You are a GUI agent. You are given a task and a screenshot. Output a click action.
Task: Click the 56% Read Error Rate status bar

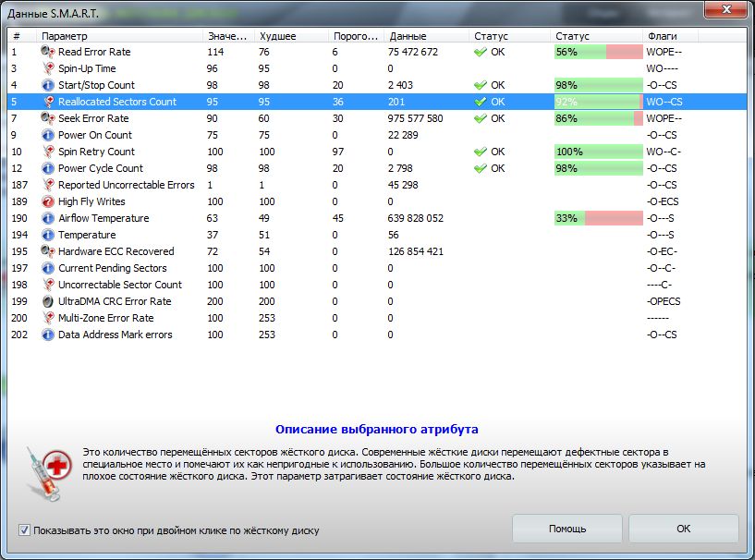click(x=599, y=52)
